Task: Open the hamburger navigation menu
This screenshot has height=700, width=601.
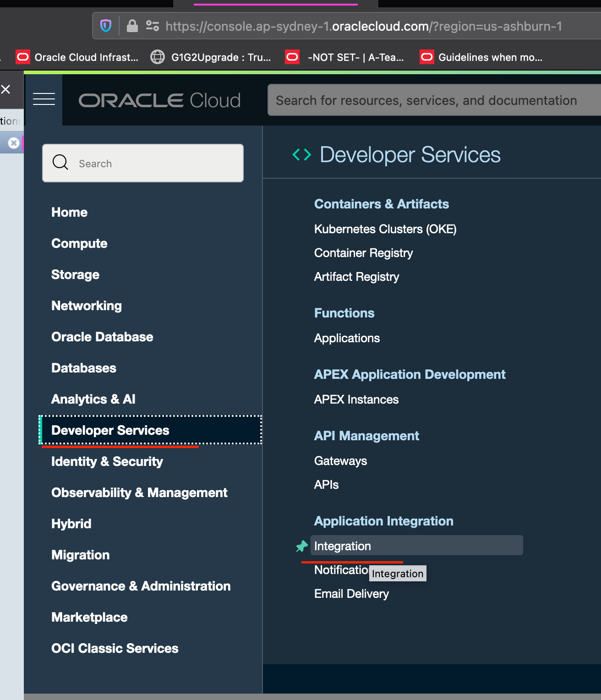Action: click(x=44, y=99)
